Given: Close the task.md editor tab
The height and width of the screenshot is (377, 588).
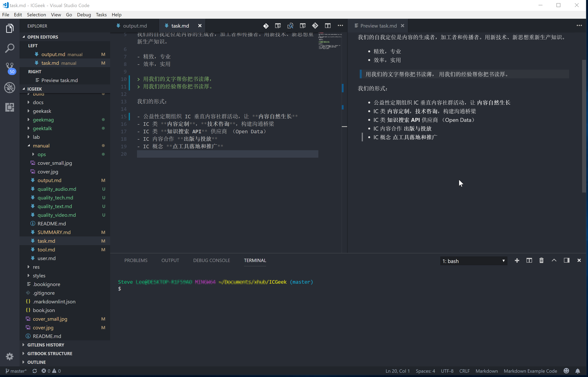Looking at the screenshot, I should (x=200, y=26).
